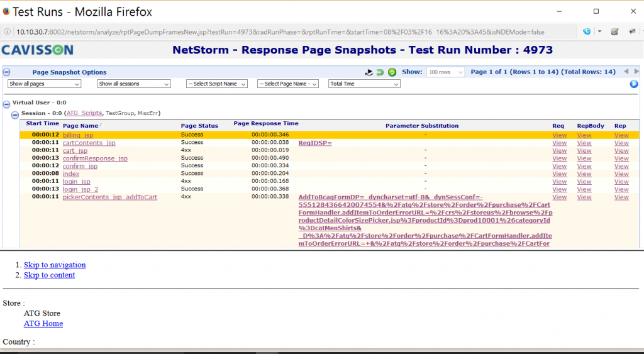The image size is (644, 354).
Task: Click the 'Skip to content' link
Action: [x=49, y=275]
